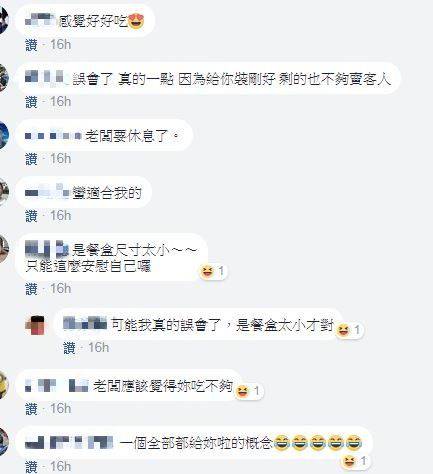
Task: Open haha reaction count on 餐盒尺寸太小 comment
Action: tap(213, 271)
